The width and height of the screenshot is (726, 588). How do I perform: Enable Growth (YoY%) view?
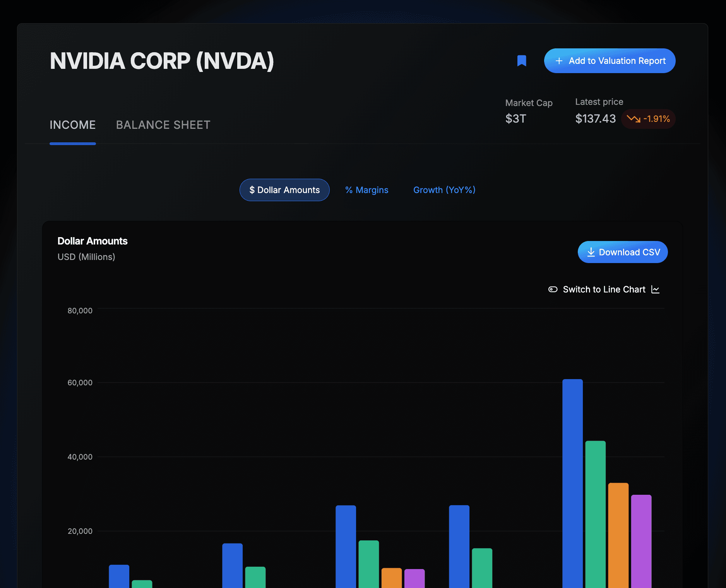(444, 190)
